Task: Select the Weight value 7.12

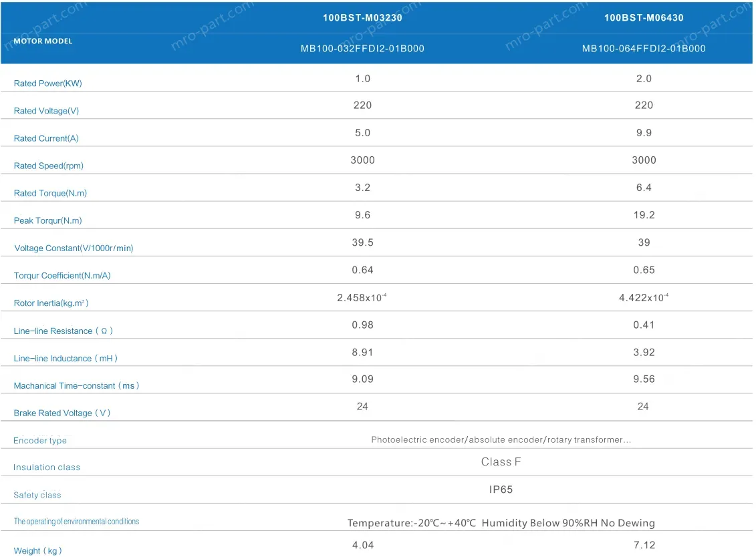Action: (644, 546)
